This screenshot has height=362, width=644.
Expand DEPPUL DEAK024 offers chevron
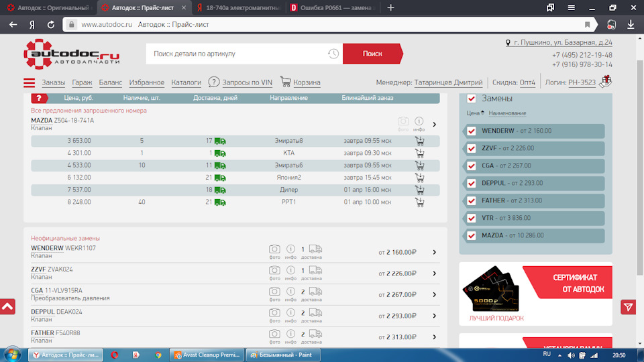click(x=434, y=316)
